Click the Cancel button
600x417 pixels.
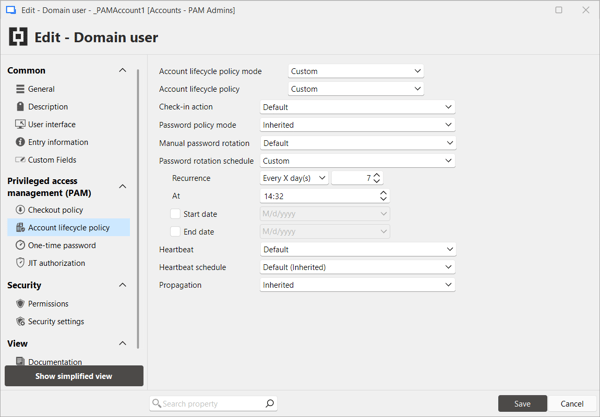click(572, 404)
